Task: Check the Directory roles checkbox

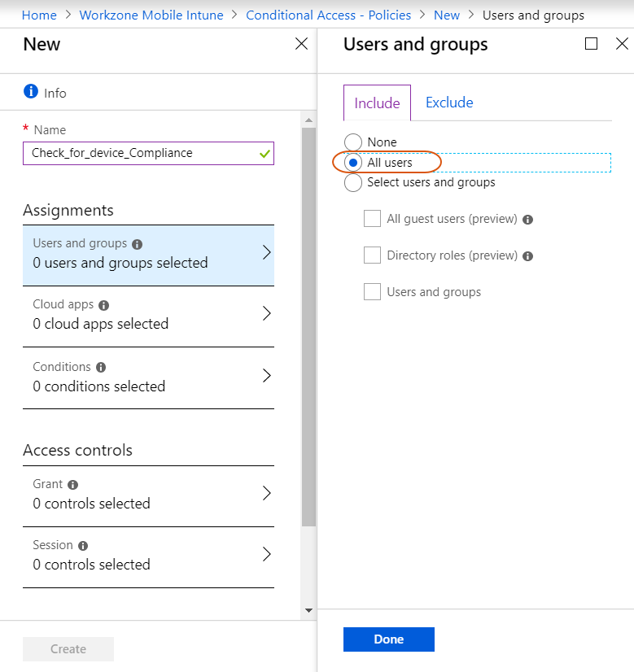Action: (x=372, y=255)
